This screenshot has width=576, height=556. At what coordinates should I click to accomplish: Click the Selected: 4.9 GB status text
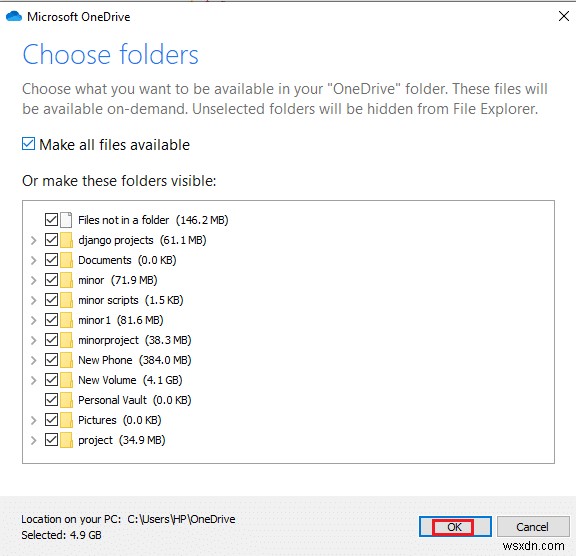point(61,535)
